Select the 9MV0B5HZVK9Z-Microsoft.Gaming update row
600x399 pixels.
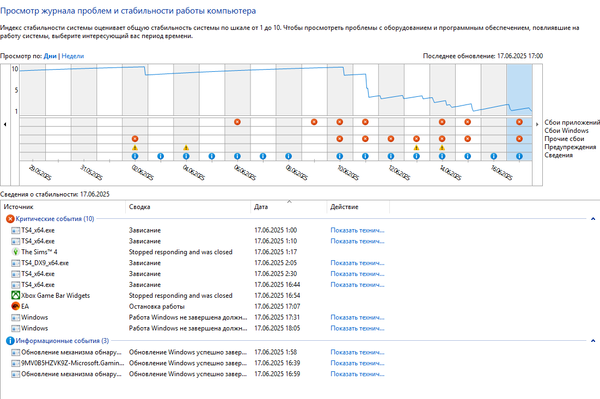pyautogui.click(x=198, y=363)
